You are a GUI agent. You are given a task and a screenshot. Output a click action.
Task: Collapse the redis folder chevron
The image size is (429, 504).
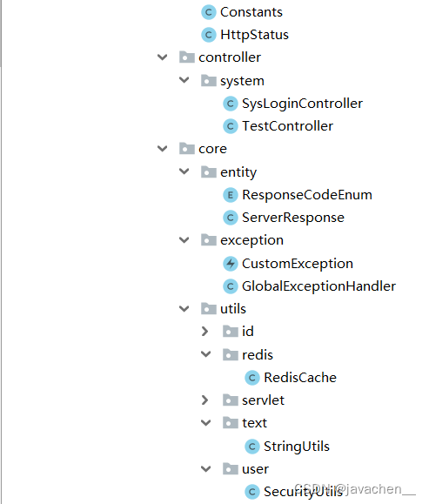tap(205, 354)
